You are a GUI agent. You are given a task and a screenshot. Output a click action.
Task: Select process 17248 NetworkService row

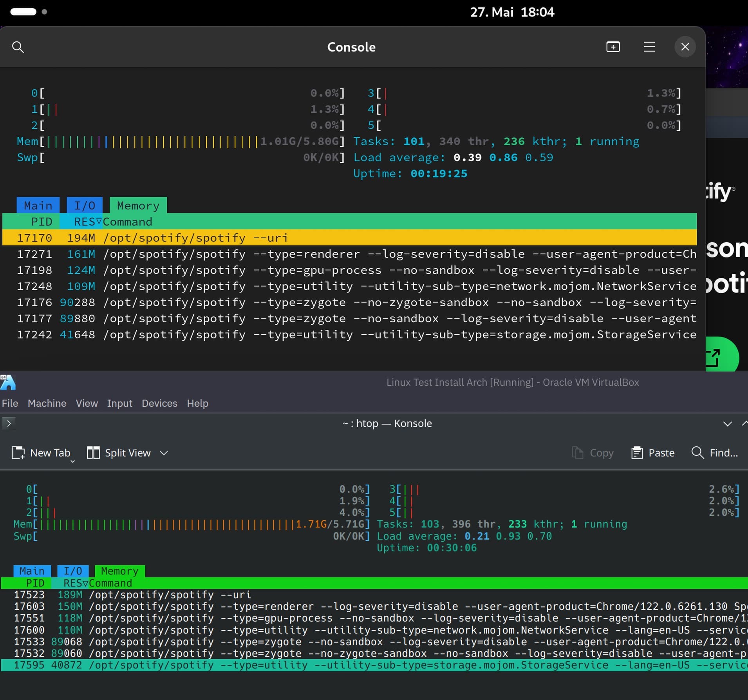[x=349, y=286]
